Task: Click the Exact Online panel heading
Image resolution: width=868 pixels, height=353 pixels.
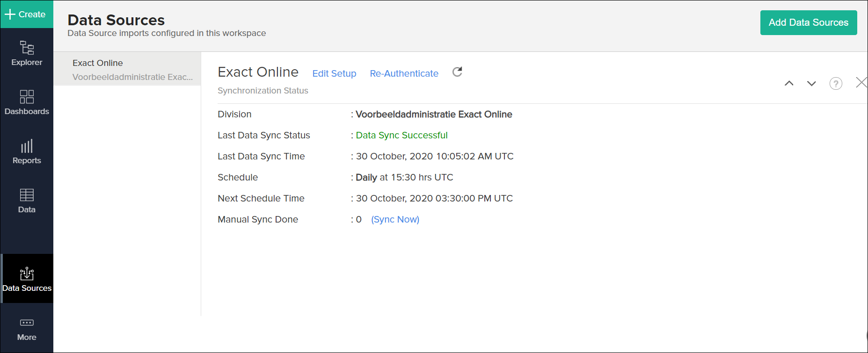Action: pos(258,72)
